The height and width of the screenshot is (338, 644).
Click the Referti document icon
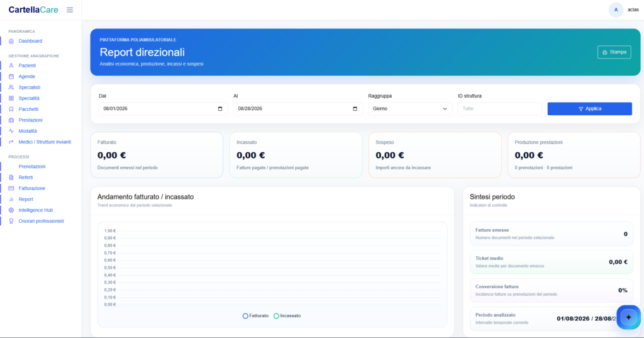point(11,177)
